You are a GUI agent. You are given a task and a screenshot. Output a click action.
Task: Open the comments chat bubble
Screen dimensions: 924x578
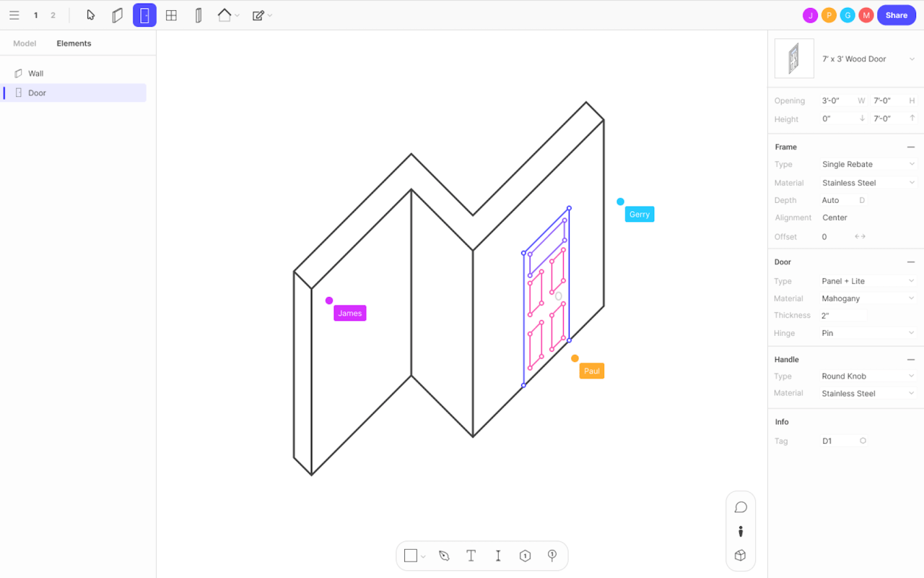(x=741, y=507)
